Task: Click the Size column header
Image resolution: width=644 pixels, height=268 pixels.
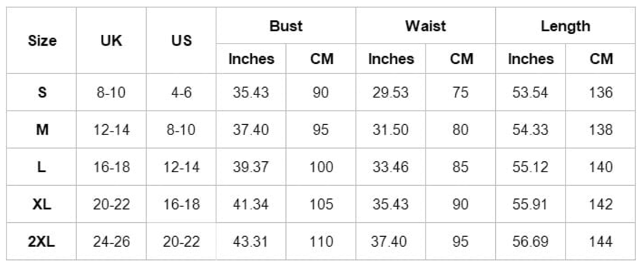Action: [42, 41]
